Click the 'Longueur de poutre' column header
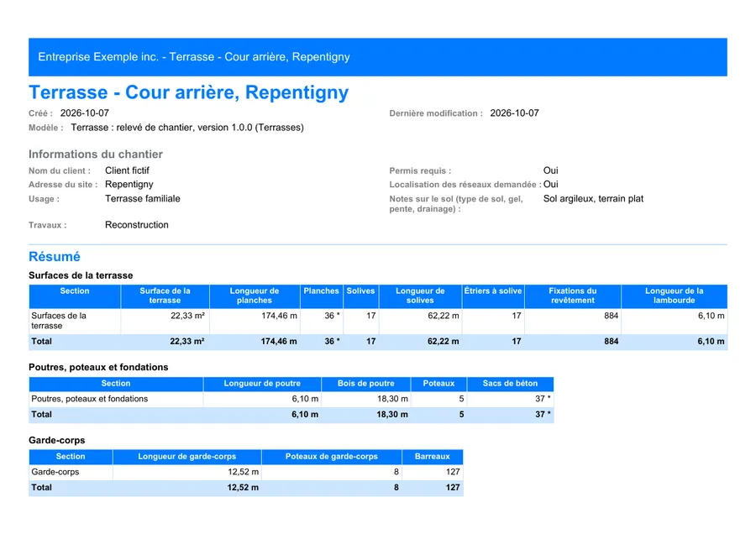Image resolution: width=756 pixels, height=534 pixels. pos(262,384)
